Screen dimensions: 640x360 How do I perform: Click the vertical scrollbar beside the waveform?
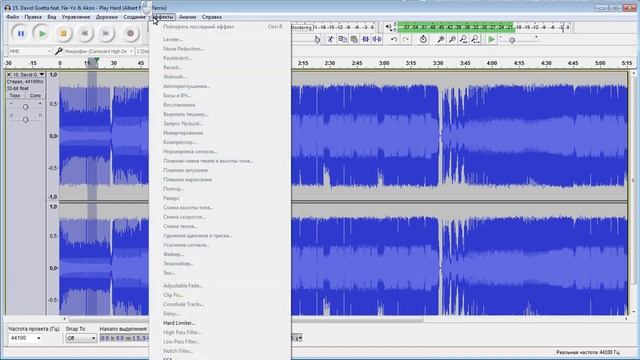(x=633, y=180)
